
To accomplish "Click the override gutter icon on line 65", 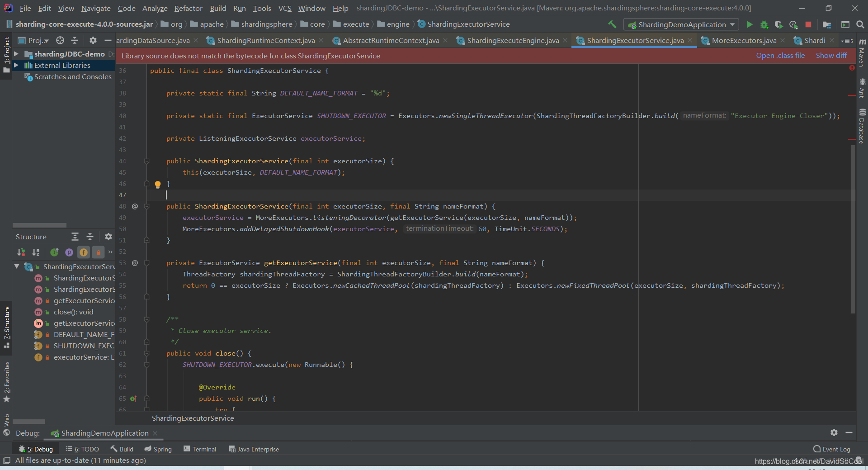I will (133, 399).
